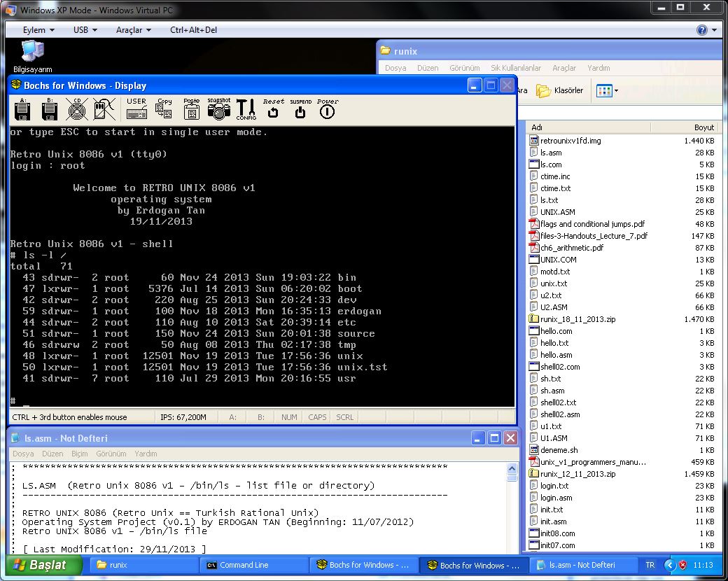
Task: Open the USB dropdown menu
Action: (x=85, y=29)
